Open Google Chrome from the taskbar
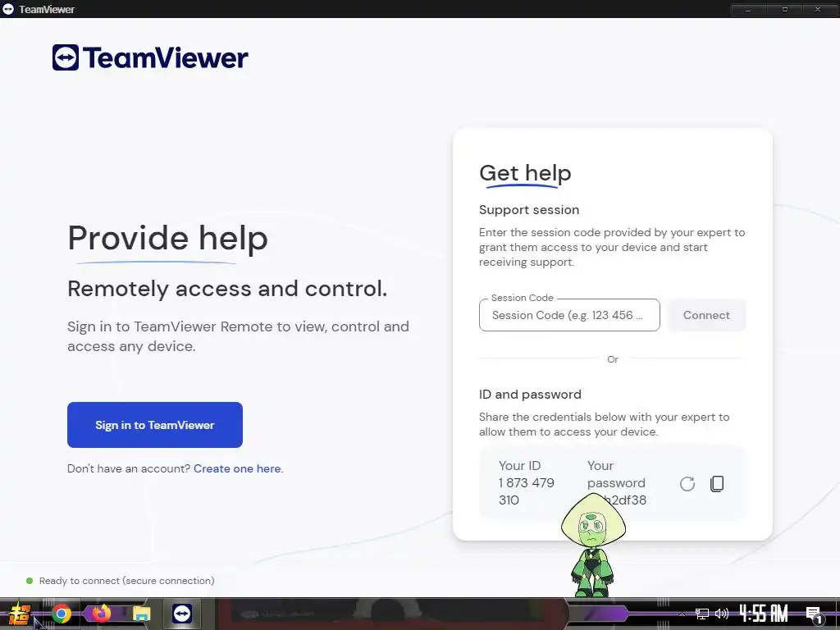Screen dimensions: 840x630 pyautogui.click(x=61, y=614)
